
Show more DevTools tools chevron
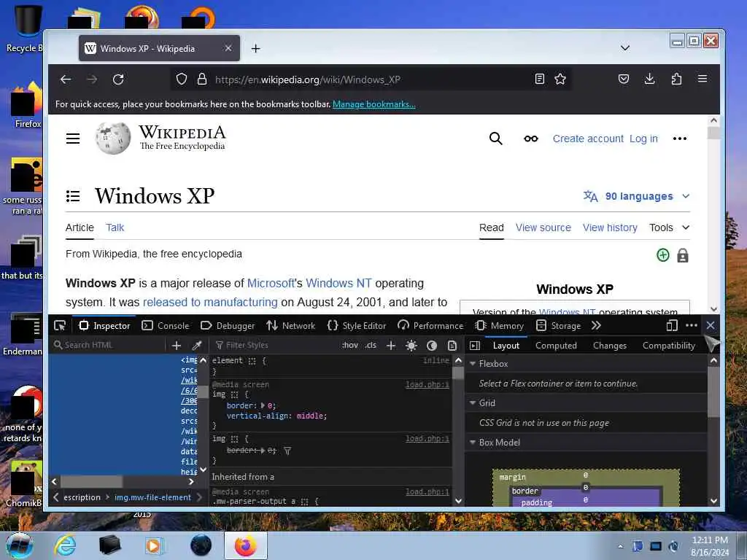[x=596, y=326]
